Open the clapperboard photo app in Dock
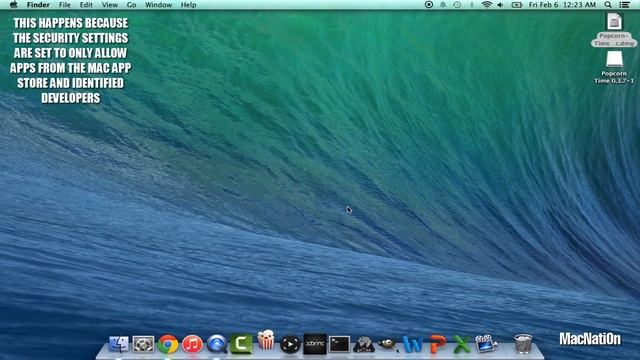This screenshot has width=640, height=360. point(486,344)
